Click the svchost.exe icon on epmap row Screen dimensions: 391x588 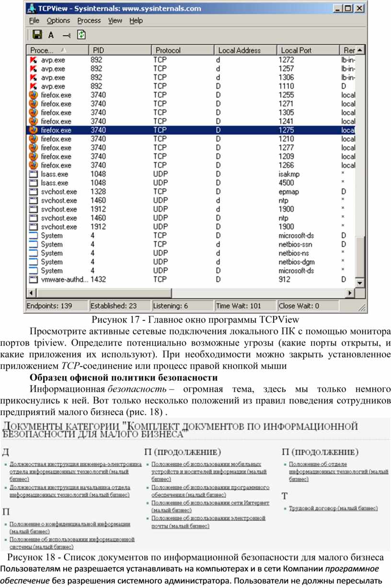point(33,191)
